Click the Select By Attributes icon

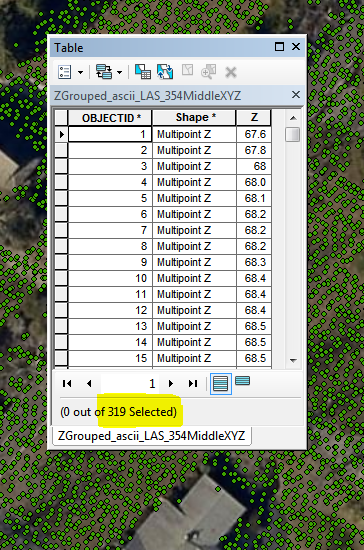tap(143, 72)
